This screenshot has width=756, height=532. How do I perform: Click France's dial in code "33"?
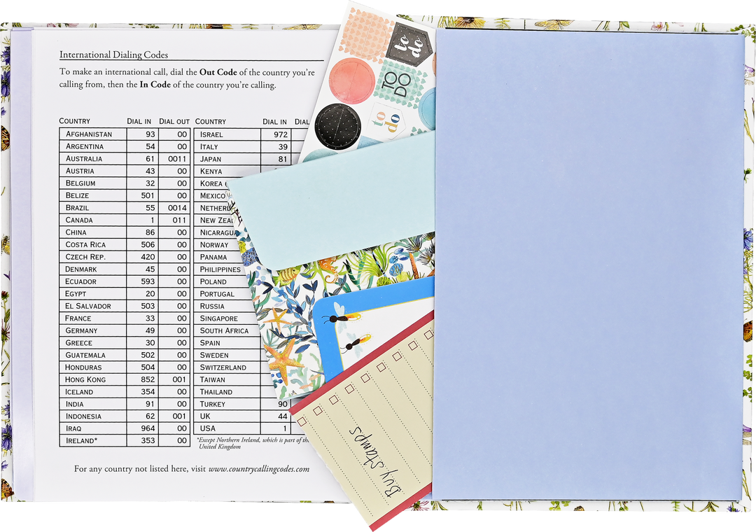[150, 318]
